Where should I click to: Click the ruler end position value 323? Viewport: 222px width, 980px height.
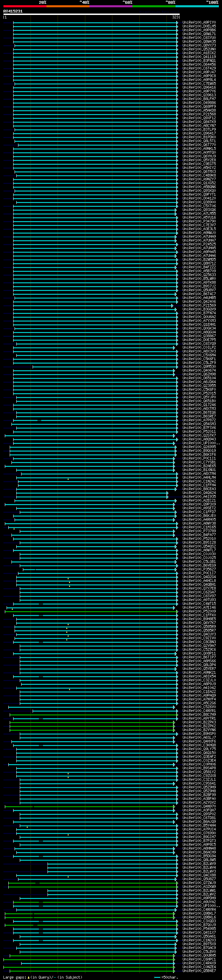point(175,17)
